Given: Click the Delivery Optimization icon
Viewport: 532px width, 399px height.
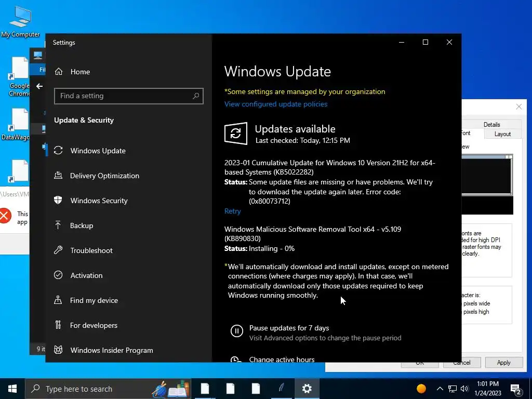Looking at the screenshot, I should coord(58,176).
